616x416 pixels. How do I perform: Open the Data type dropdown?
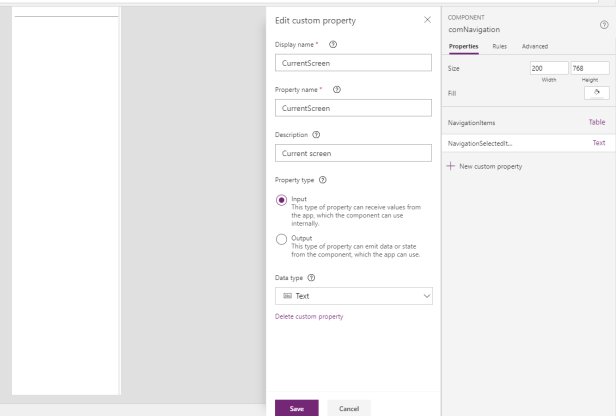354,295
